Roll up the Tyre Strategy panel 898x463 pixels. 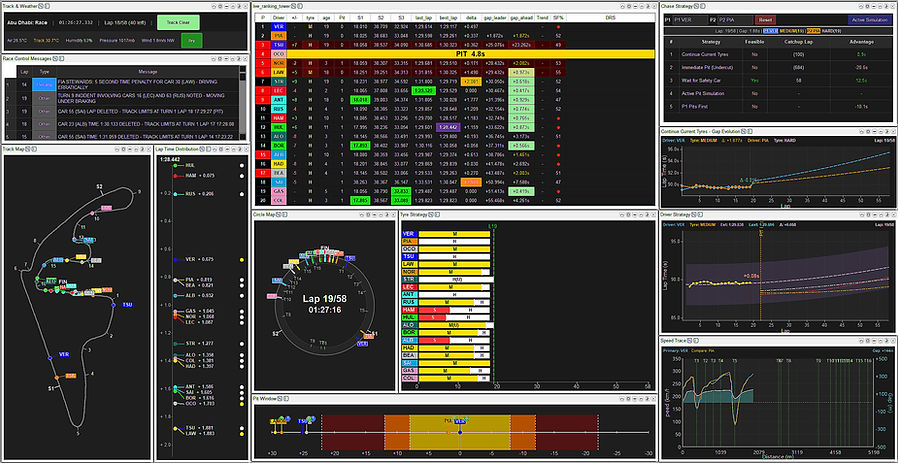pyautogui.click(x=620, y=214)
